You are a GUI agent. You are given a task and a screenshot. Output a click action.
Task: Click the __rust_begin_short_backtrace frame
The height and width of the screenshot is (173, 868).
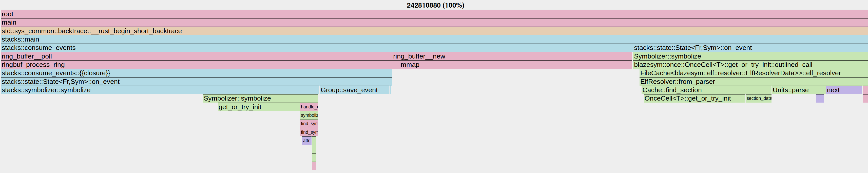434,31
